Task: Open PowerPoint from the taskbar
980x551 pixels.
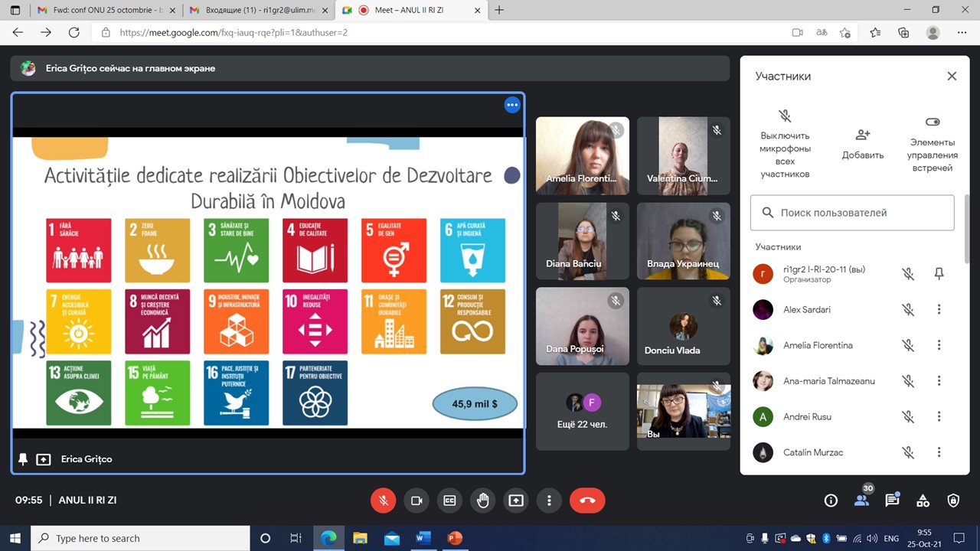Action: click(455, 538)
